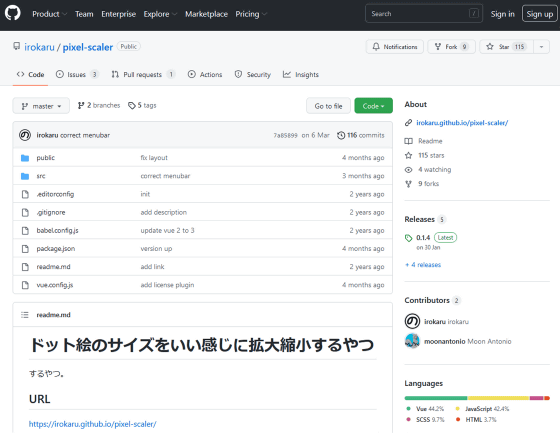This screenshot has height=433, width=560.
Task: Click the link chain icon in About
Action: [408, 123]
